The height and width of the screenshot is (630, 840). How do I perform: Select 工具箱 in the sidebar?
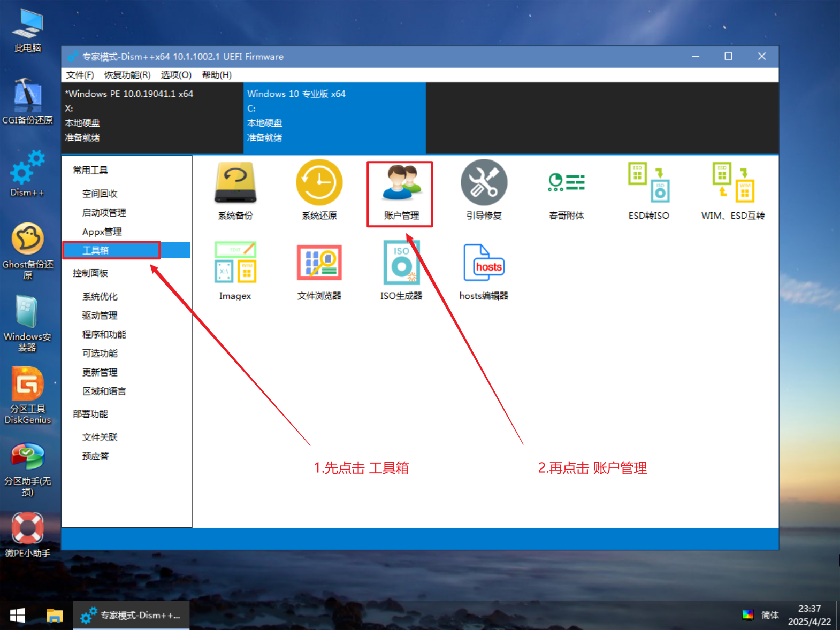click(127, 250)
